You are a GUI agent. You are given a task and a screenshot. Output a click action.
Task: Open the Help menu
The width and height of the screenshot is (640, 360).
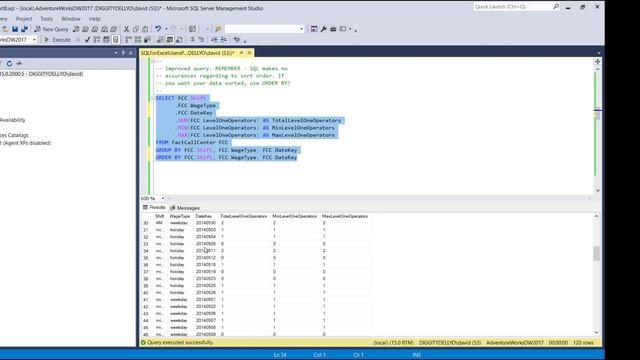pos(95,19)
